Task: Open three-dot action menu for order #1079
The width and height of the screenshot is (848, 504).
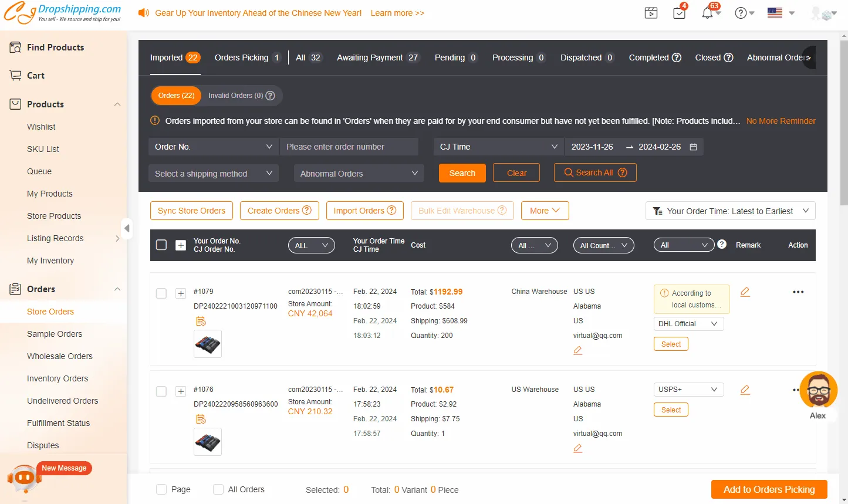Action: click(x=798, y=292)
